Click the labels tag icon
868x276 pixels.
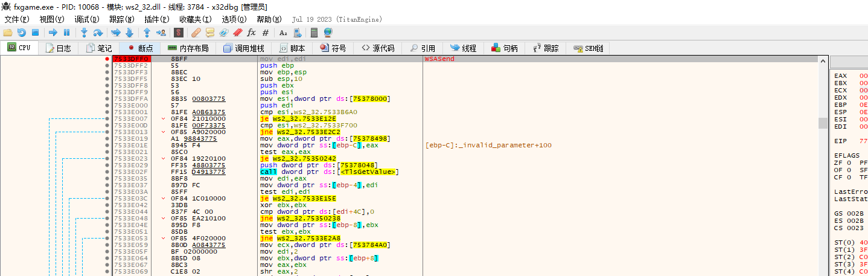point(223,33)
